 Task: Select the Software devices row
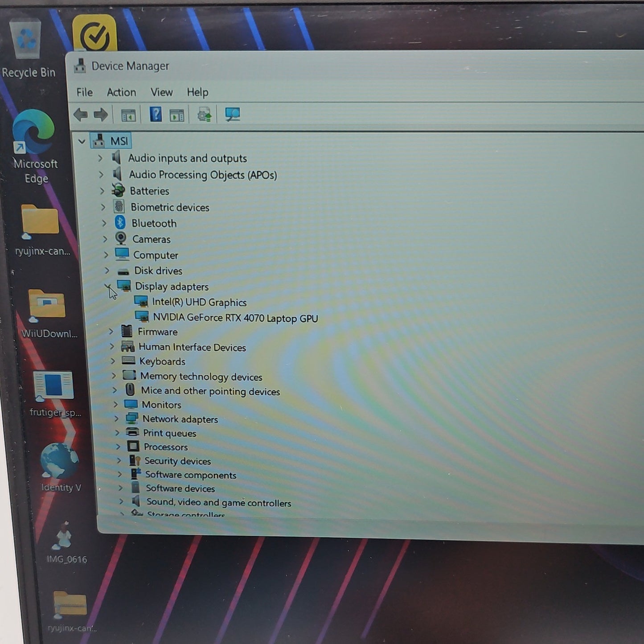(180, 488)
